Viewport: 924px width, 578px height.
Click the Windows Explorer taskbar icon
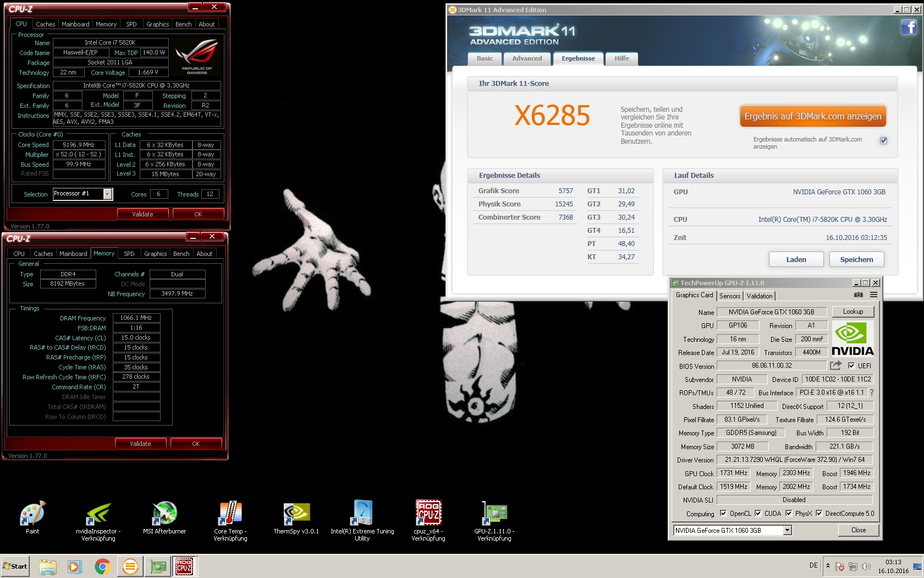click(48, 566)
